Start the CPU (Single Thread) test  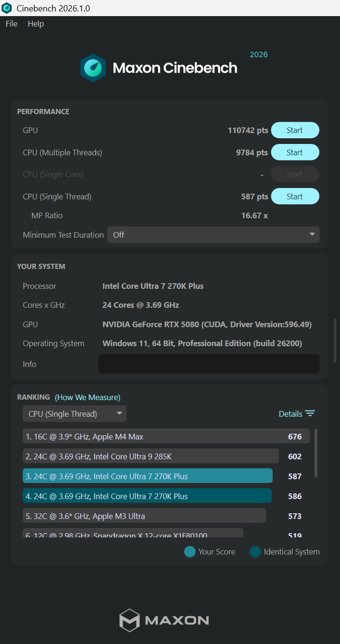(295, 197)
